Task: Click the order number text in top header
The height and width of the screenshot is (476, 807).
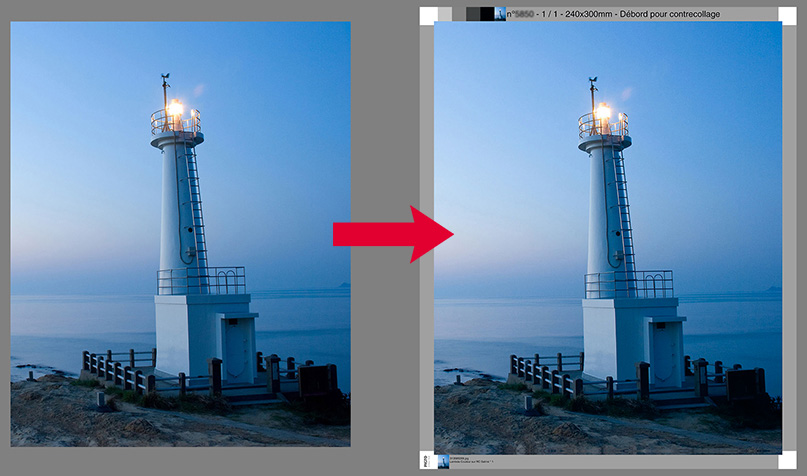Action: click(x=521, y=14)
